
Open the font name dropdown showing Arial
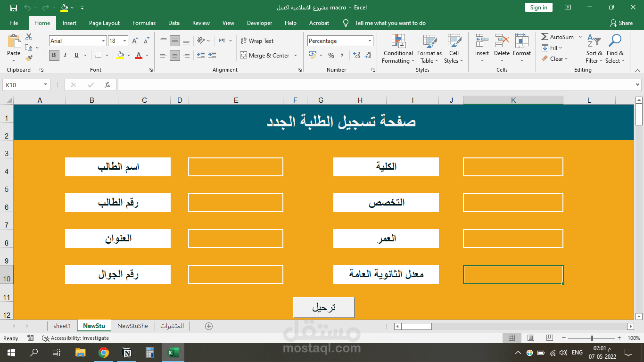click(103, 41)
